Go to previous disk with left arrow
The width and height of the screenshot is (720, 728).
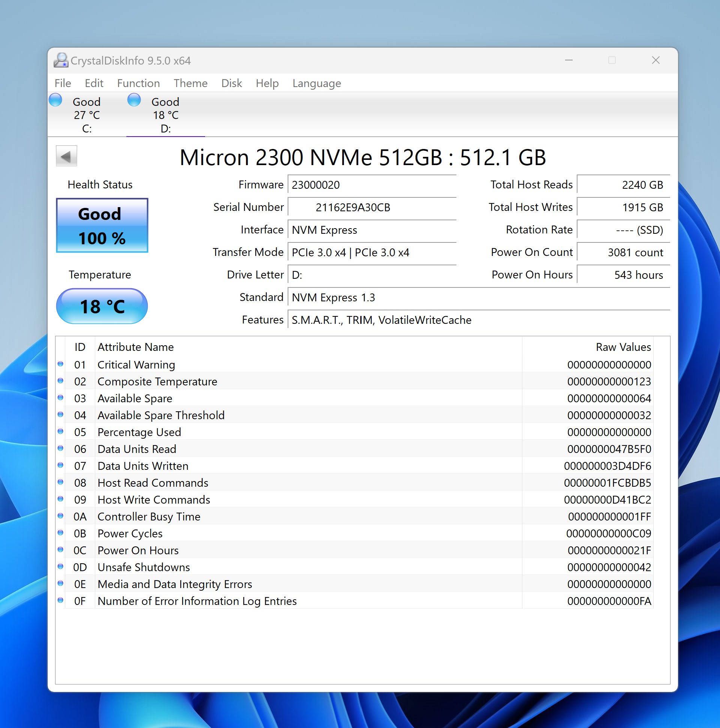(x=66, y=156)
